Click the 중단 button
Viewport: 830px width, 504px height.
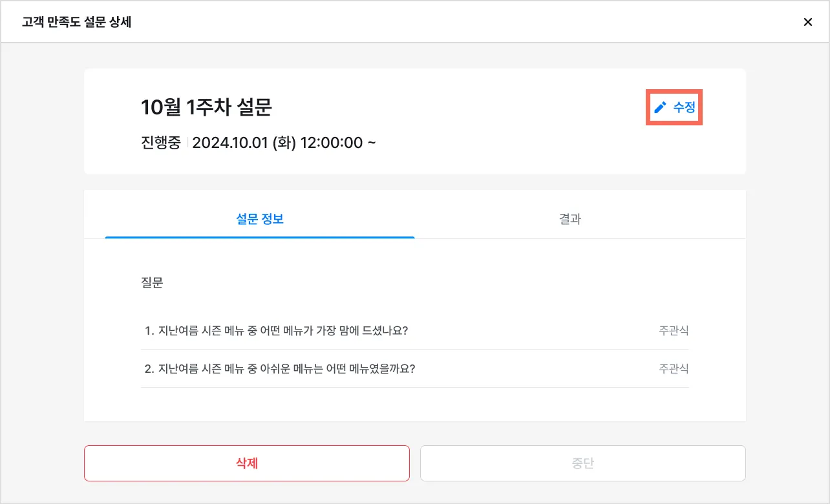582,463
